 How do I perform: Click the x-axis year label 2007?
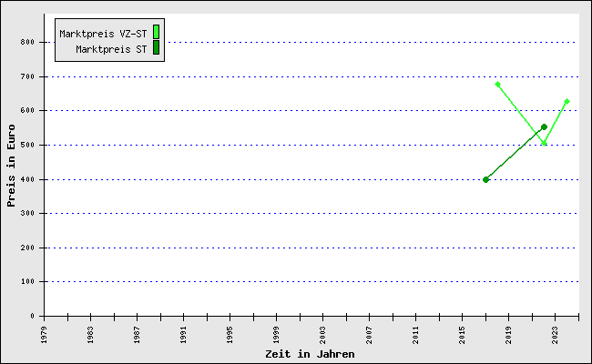(x=369, y=335)
